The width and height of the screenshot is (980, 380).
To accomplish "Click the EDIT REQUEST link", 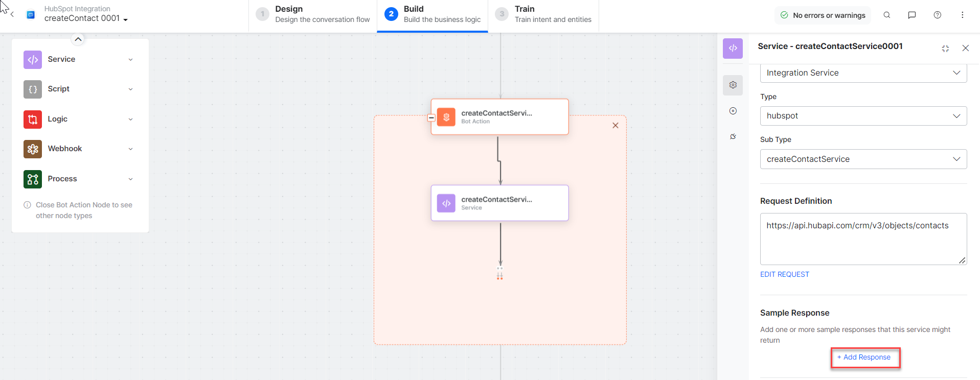I will pyautogui.click(x=784, y=275).
